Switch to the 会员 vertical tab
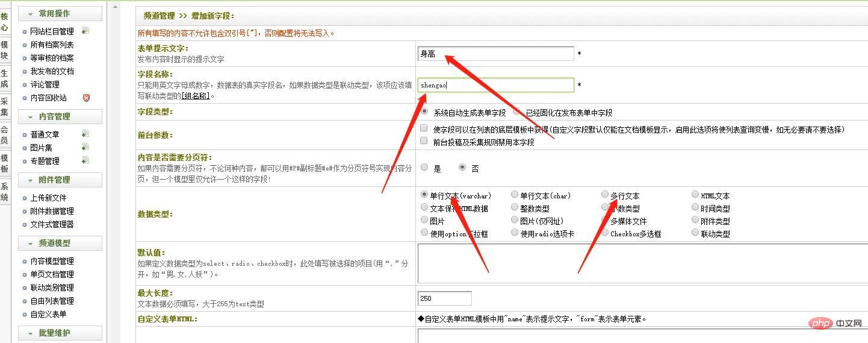 [x=4, y=135]
